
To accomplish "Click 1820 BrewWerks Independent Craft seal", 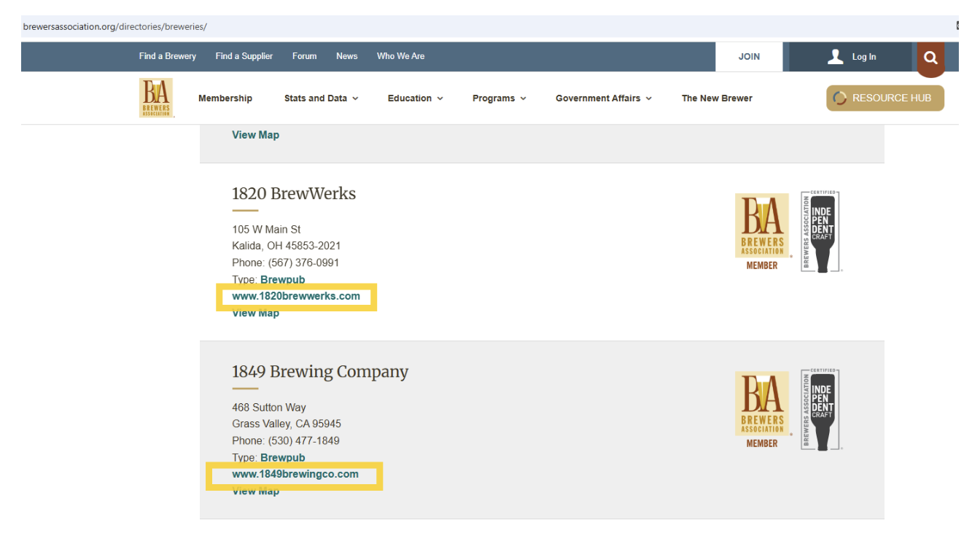I will tap(821, 231).
